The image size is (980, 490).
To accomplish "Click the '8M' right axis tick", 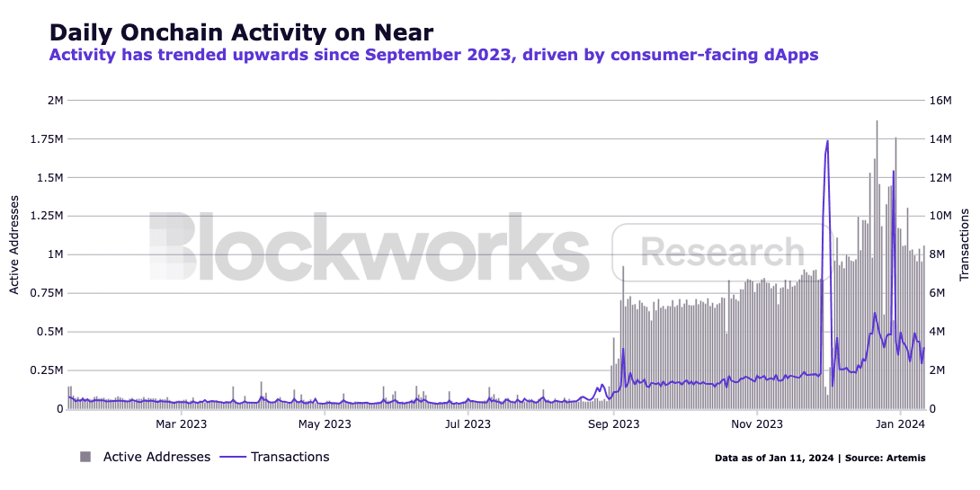I will tap(938, 254).
